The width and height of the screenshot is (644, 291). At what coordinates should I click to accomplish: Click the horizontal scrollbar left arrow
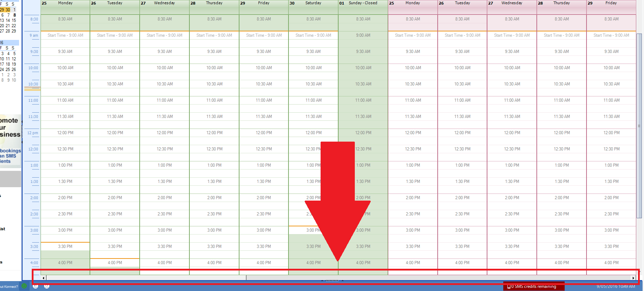point(44,278)
